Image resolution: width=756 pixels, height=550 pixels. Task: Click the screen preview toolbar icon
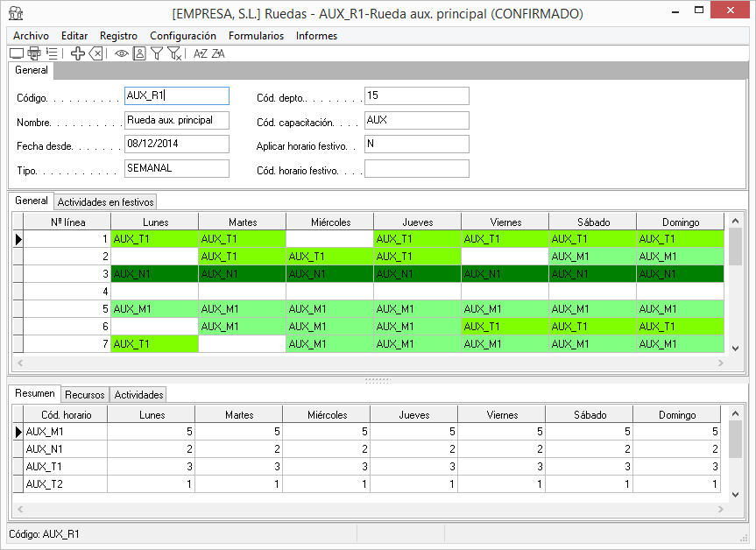click(17, 53)
